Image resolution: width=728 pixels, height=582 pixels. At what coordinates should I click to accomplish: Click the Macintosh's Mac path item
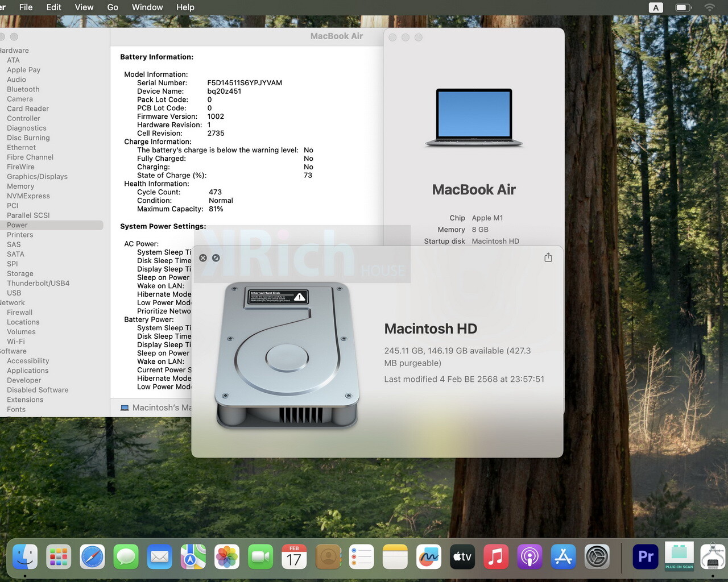click(156, 408)
